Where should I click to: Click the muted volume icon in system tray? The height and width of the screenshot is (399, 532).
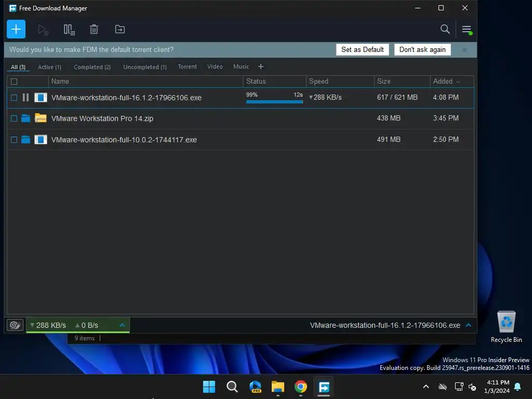(x=472, y=387)
